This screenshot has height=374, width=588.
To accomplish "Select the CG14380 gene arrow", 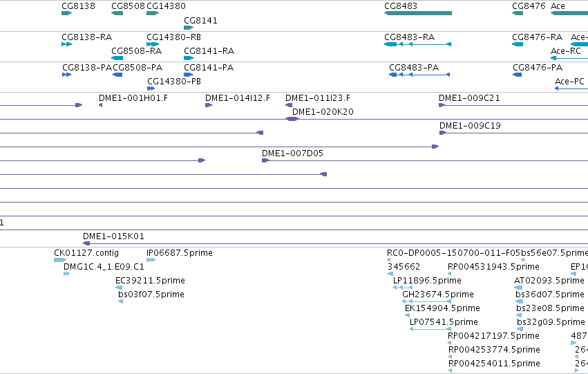I will (x=153, y=13).
